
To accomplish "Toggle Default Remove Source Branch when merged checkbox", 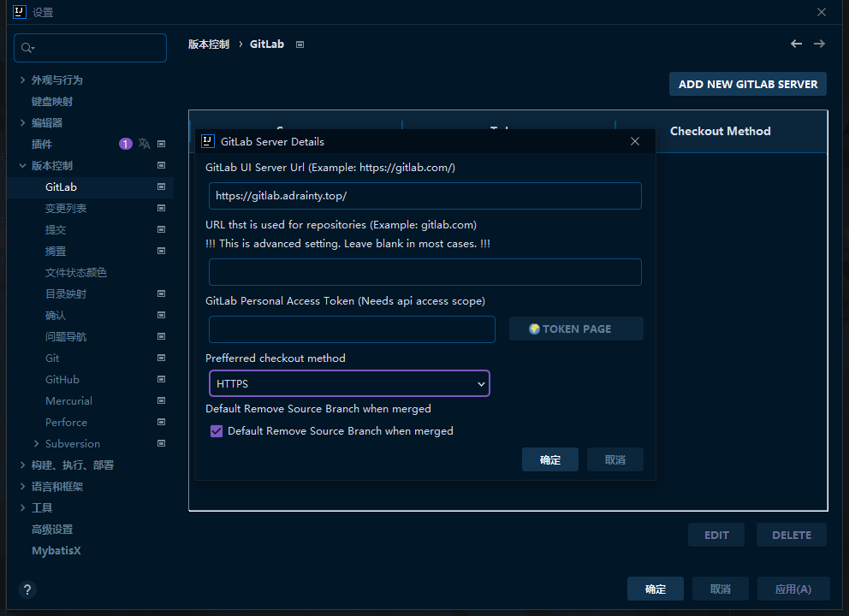I will pyautogui.click(x=217, y=431).
